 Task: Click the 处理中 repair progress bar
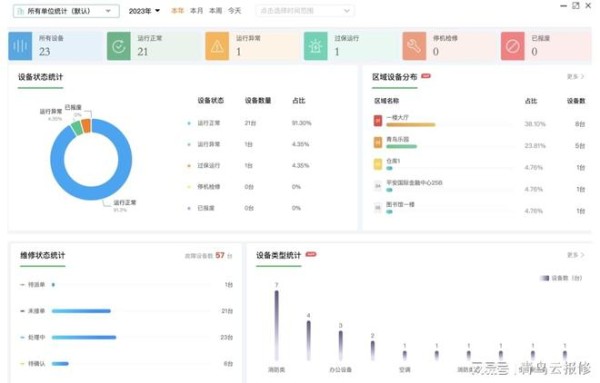(x=84, y=337)
